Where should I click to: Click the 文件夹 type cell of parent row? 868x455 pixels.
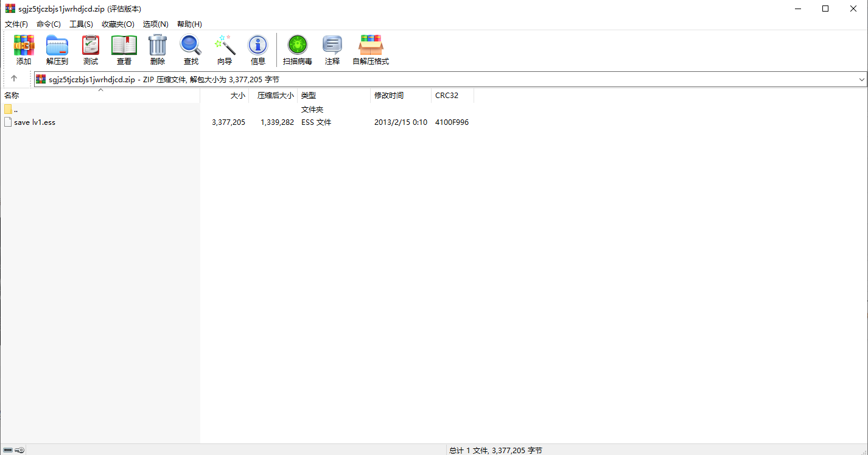[312, 110]
